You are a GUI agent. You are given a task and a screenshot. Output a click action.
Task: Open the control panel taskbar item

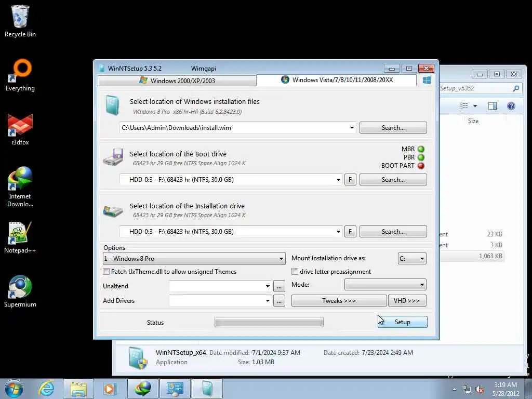(175, 389)
